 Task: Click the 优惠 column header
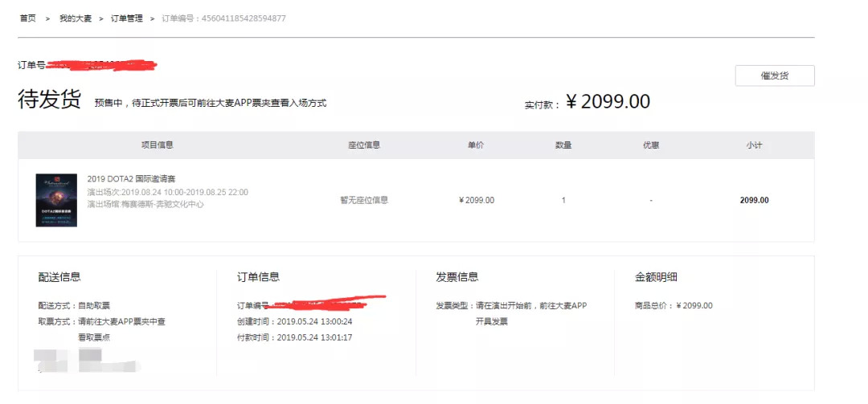[x=651, y=145]
